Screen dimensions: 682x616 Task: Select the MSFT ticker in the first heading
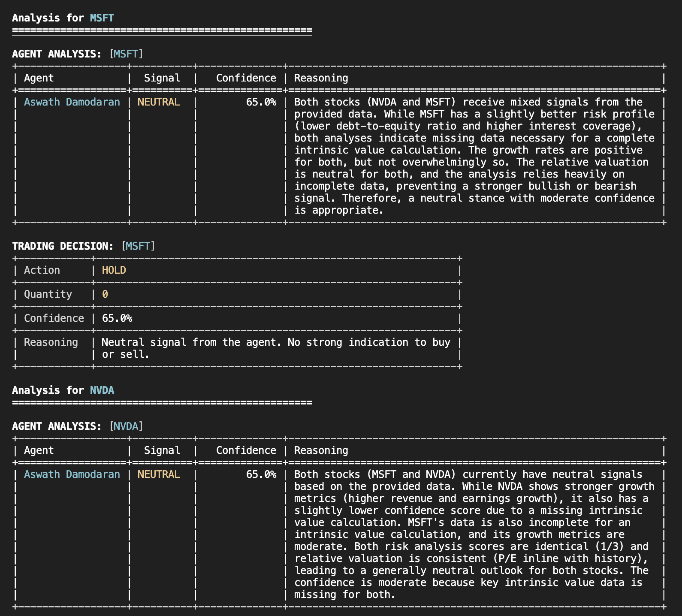click(102, 18)
